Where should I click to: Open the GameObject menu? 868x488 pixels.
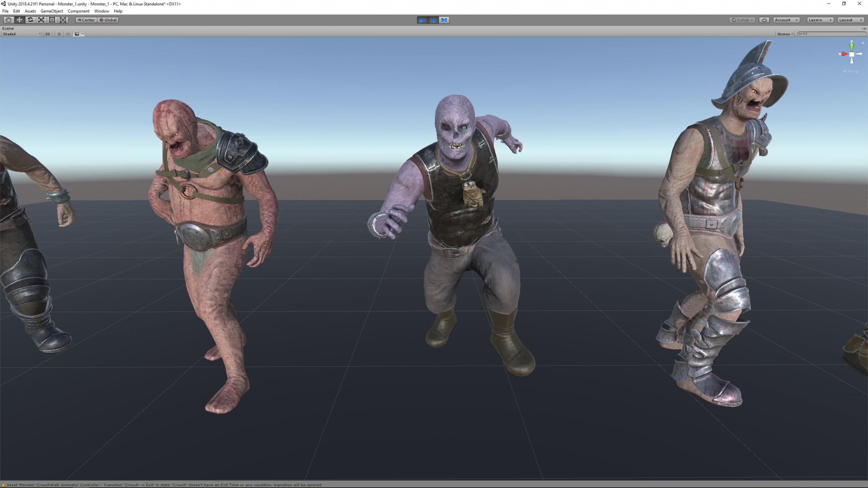(x=52, y=11)
